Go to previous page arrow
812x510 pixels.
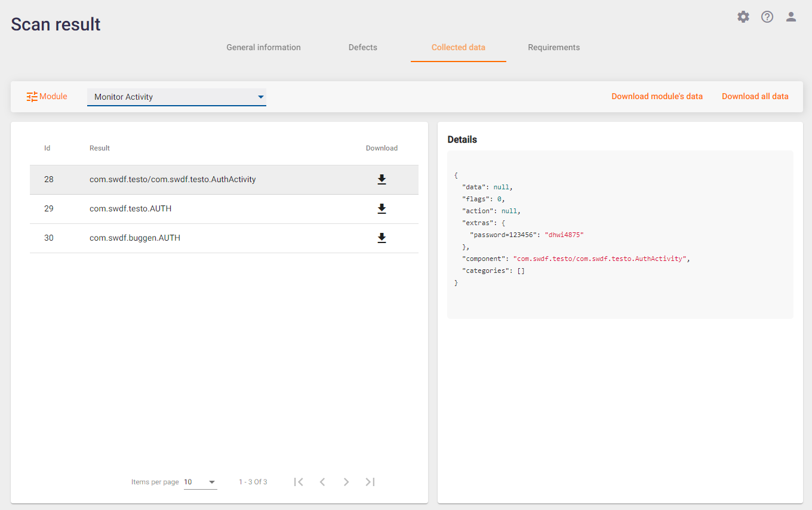322,481
